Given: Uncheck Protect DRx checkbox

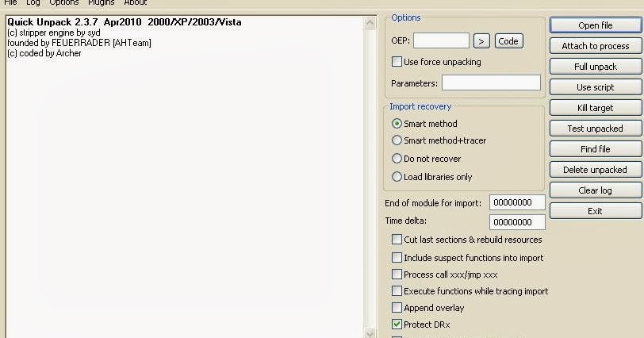Looking at the screenshot, I should point(397,325).
